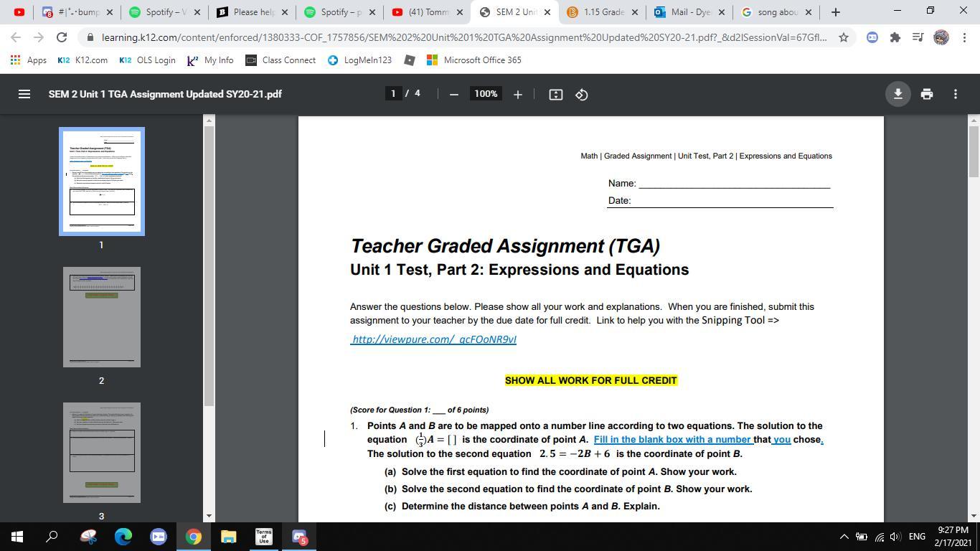The image size is (980, 551).
Task: Download the PDF file
Action: tap(897, 94)
